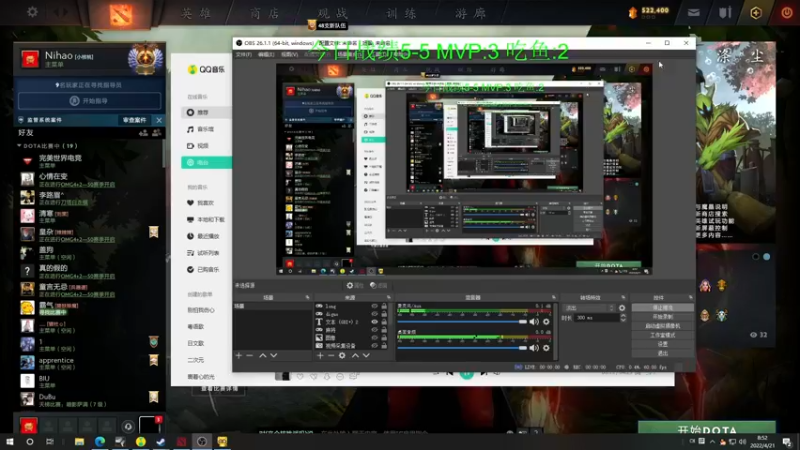
Task: Pop out the OBS scenes dock
Action: click(x=307, y=297)
